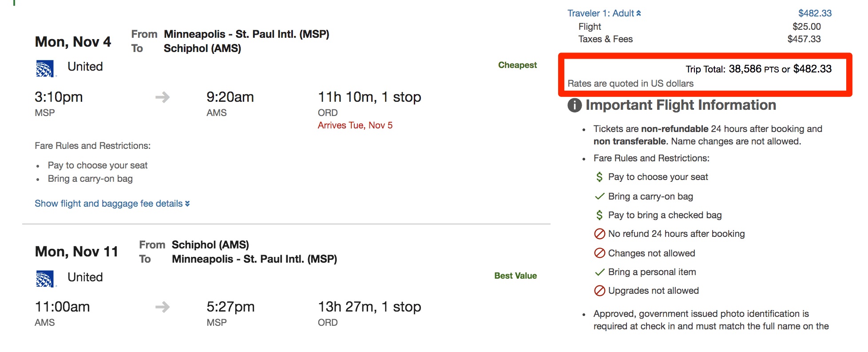Click the Arrives Tue, Nov 5 notice
Image resolution: width=868 pixels, height=352 pixels.
[354, 125]
